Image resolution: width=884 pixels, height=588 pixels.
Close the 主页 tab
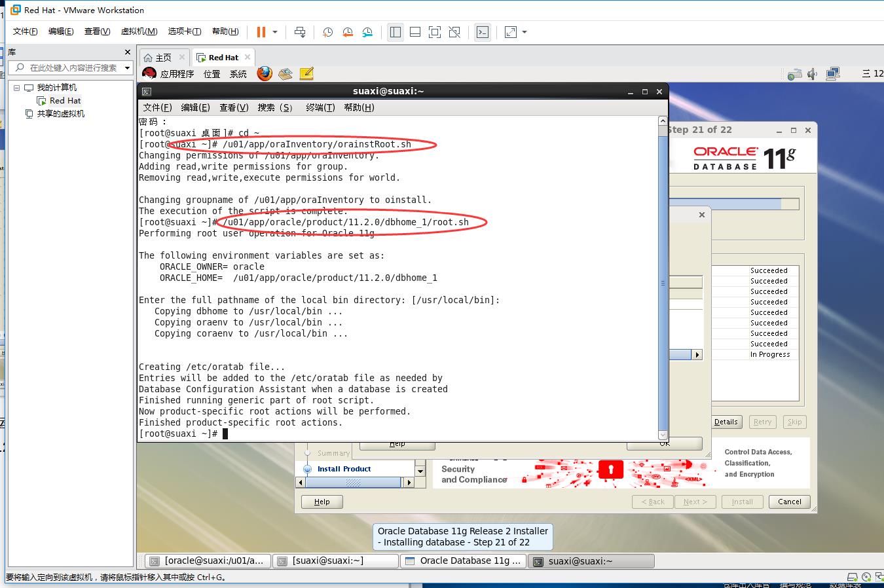pos(182,57)
